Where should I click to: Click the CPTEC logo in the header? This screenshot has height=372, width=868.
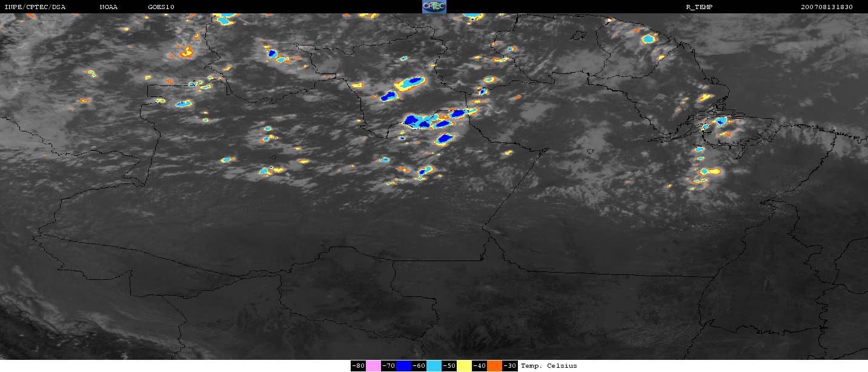click(434, 7)
